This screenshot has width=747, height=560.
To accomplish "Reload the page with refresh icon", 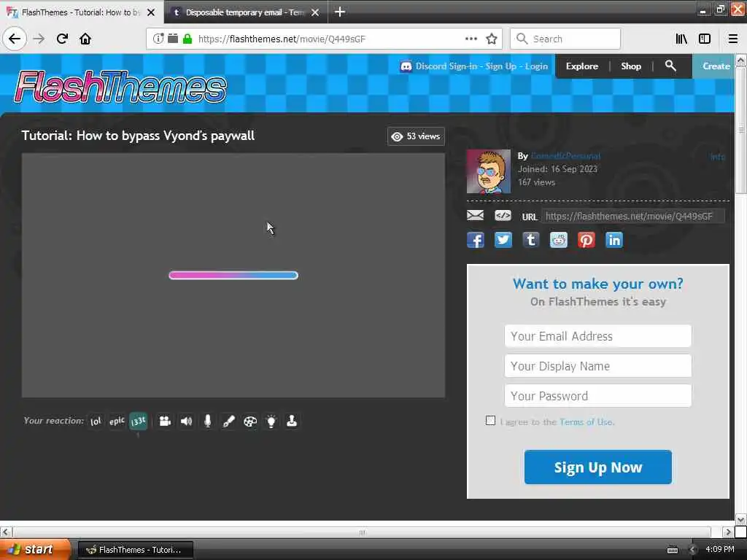I will tap(62, 39).
